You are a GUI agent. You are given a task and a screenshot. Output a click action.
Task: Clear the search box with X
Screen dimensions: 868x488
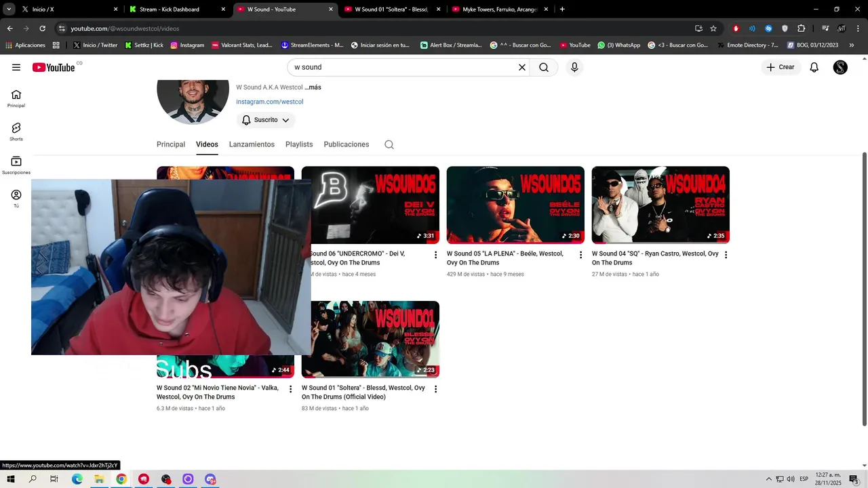[522, 67]
